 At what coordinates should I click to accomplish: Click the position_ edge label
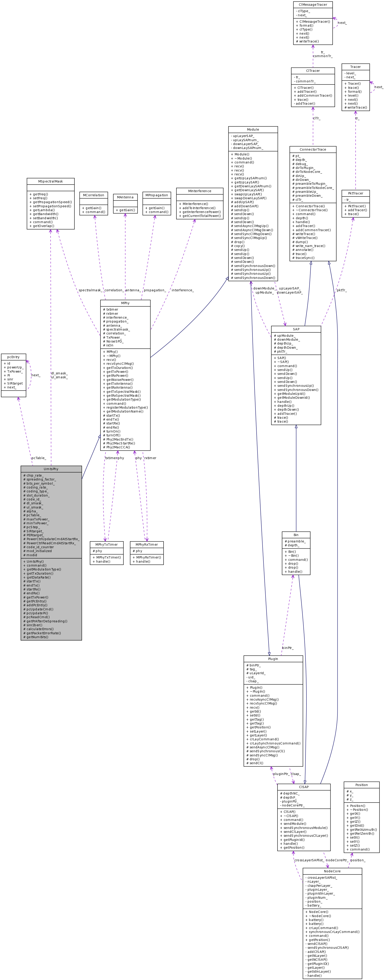358,860
